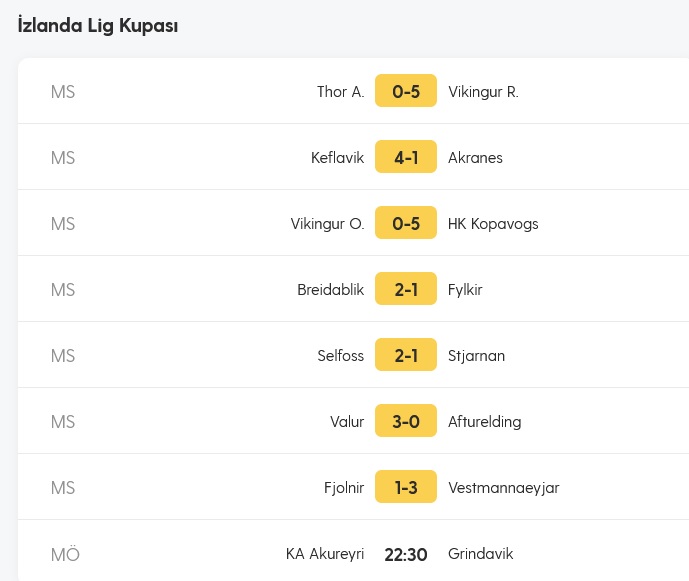689x581 pixels.
Task: Click the Stjarnan team name
Action: [x=476, y=356]
